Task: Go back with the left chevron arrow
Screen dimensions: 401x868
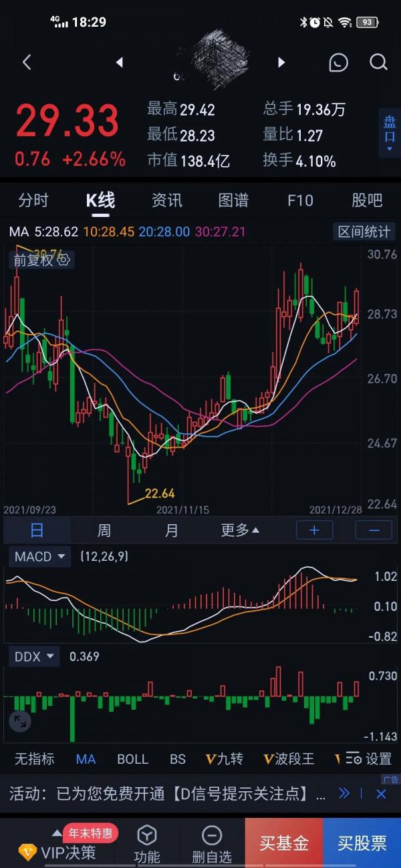Action: point(27,63)
